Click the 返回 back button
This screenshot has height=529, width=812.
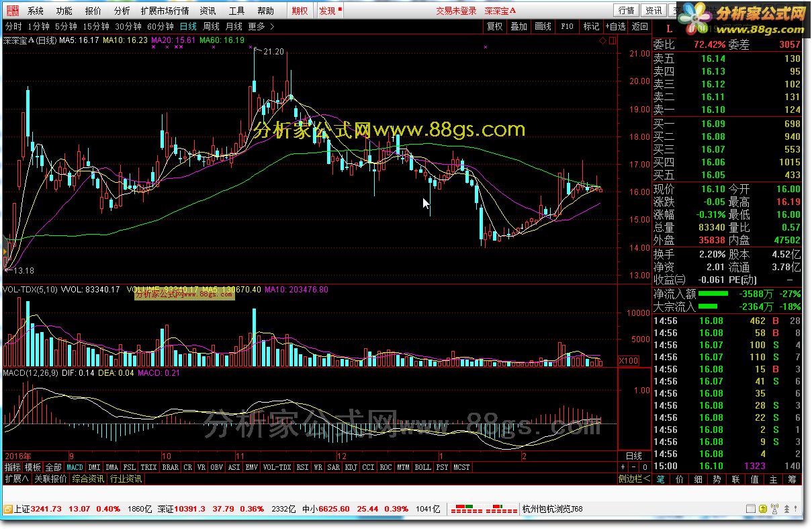[x=640, y=26]
